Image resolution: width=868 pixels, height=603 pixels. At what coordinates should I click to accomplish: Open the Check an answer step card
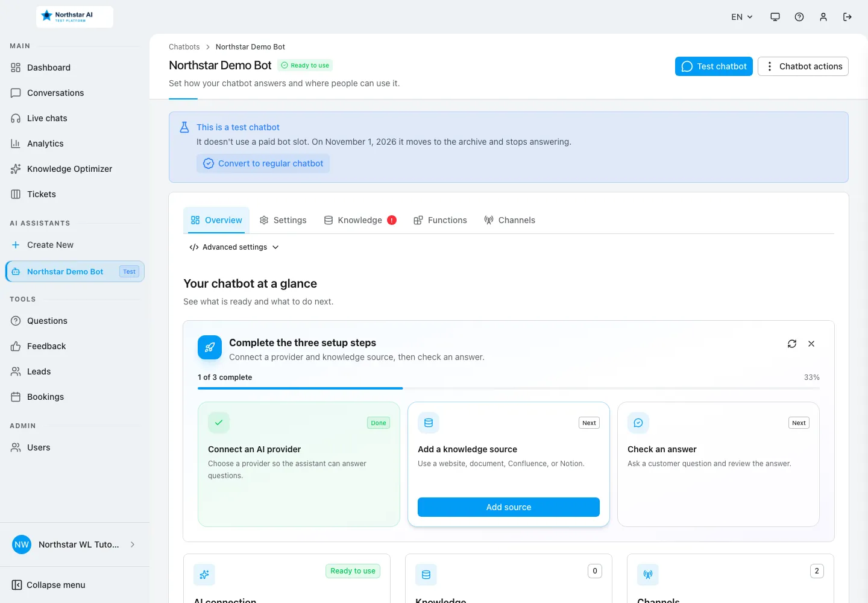click(x=719, y=464)
